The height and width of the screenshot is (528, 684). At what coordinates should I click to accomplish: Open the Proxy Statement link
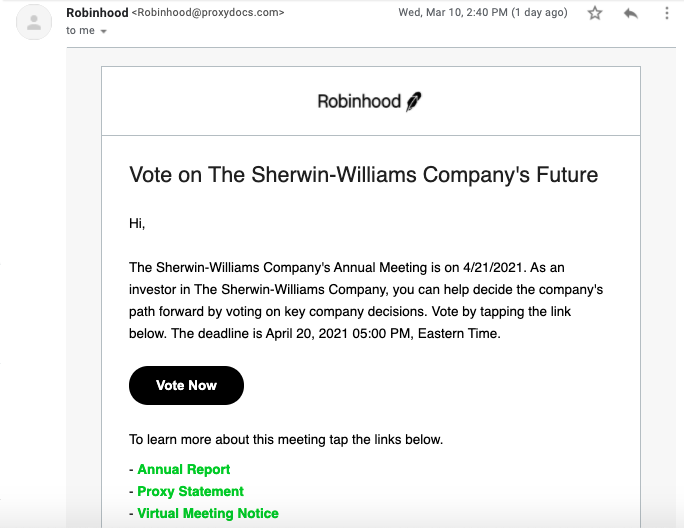pos(190,491)
